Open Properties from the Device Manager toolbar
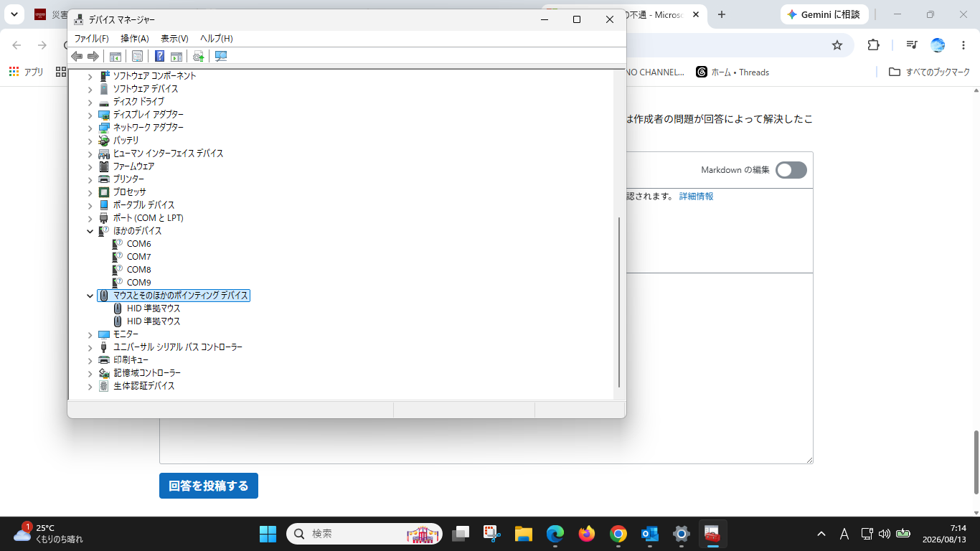The image size is (980, 551). 137,56
